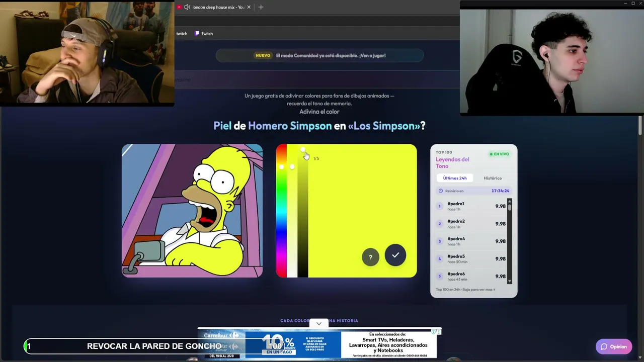Click the dark brightness slider strip
The image size is (644, 362).
tap(303, 211)
